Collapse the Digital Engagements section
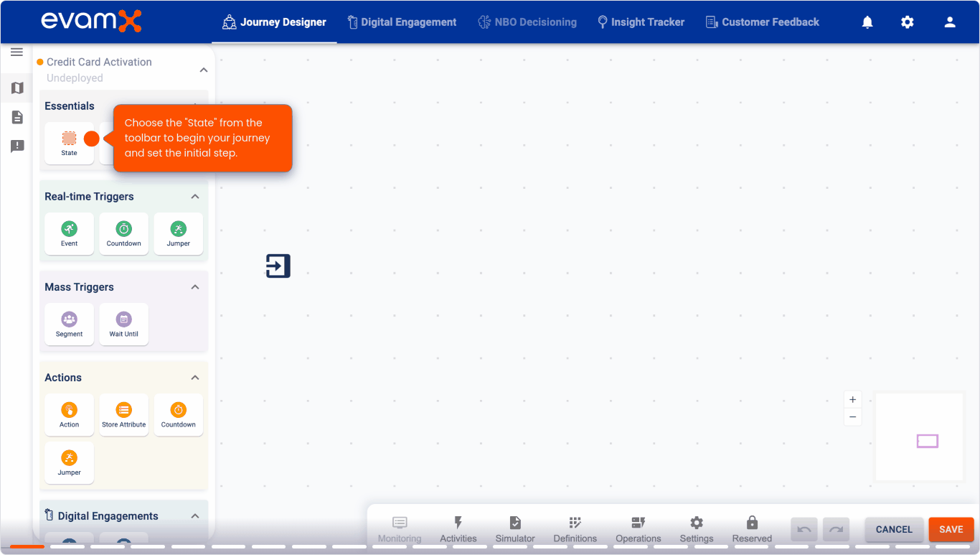Viewport: 980px width, 555px height. point(194,516)
